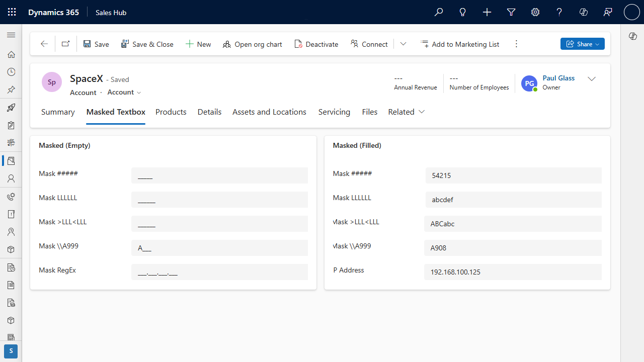Click the back arrow in command bar
644x362 pixels.
44,44
